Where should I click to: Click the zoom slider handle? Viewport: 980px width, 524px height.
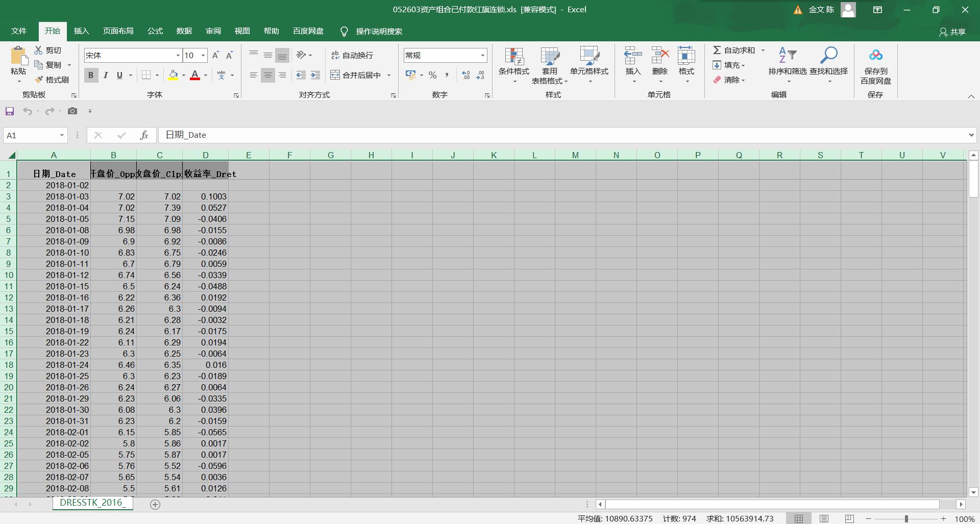[x=906, y=518]
